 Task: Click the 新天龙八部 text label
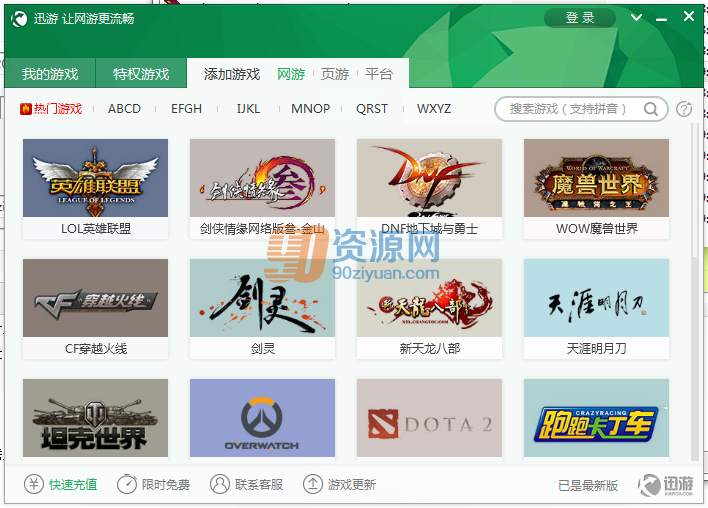(x=429, y=349)
